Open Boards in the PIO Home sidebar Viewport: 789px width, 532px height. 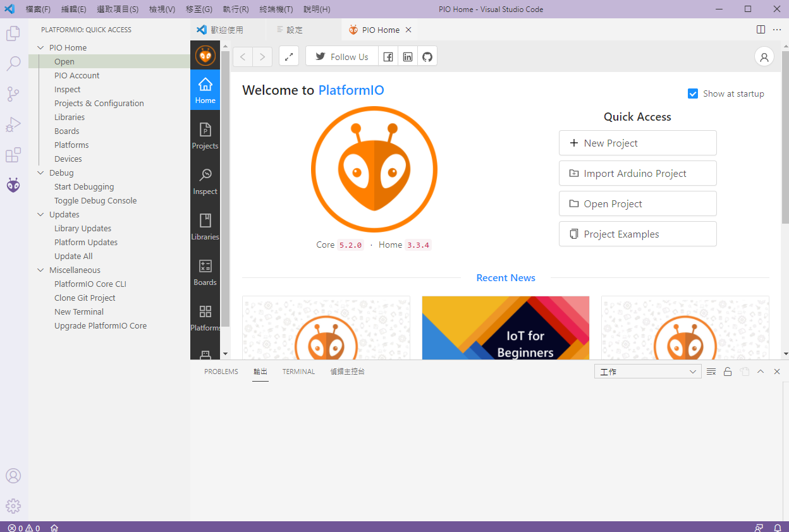coord(205,272)
